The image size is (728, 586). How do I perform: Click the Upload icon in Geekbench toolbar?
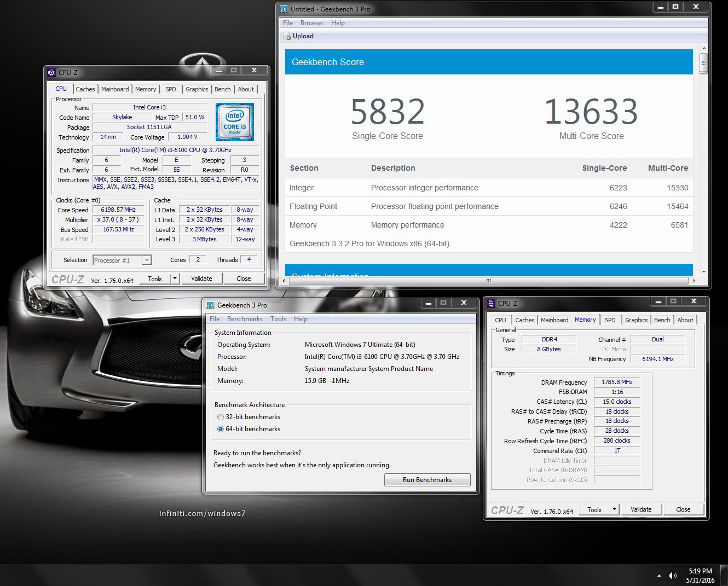(287, 36)
